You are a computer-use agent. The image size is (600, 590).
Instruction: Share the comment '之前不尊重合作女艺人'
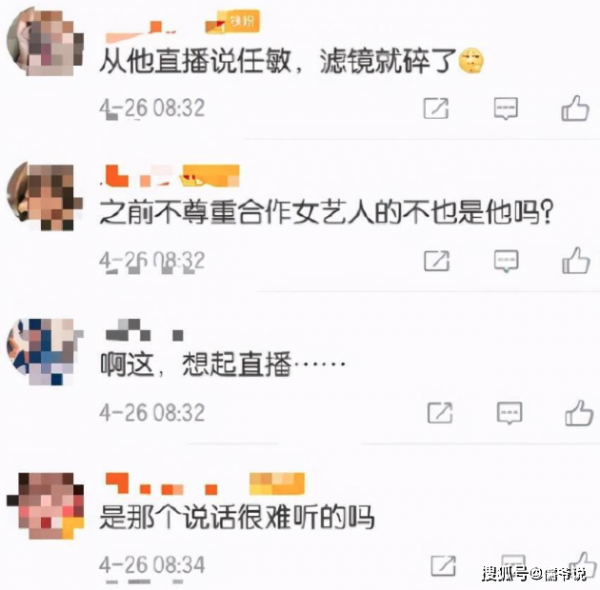437,261
